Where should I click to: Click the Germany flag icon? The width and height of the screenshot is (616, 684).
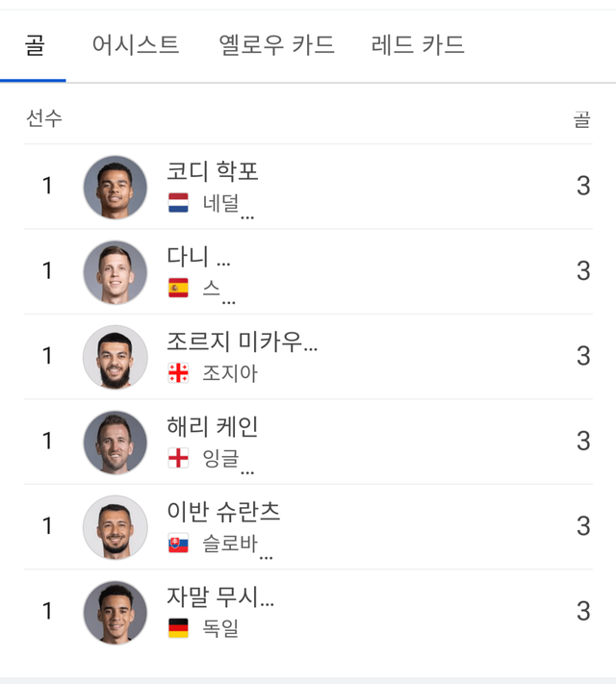[178, 628]
